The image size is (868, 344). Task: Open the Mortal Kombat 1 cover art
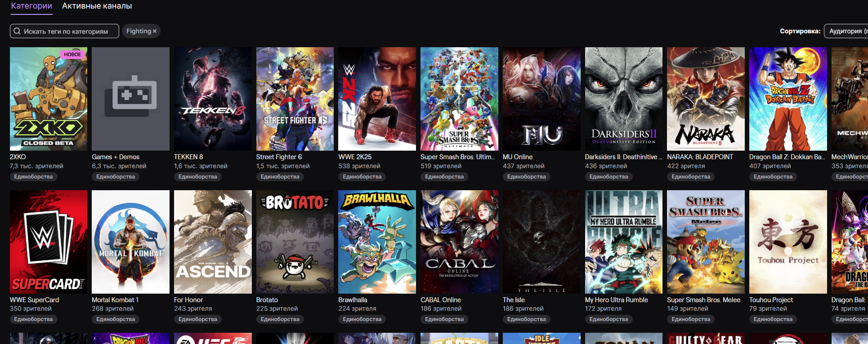[130, 242]
